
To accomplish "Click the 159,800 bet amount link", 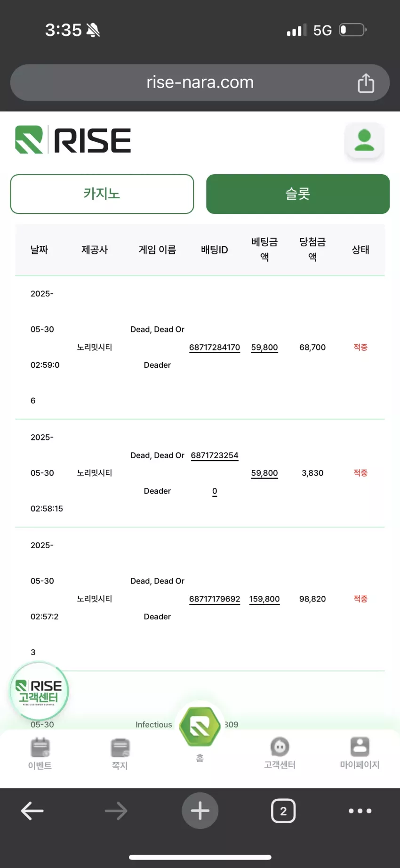I will 264,599.
